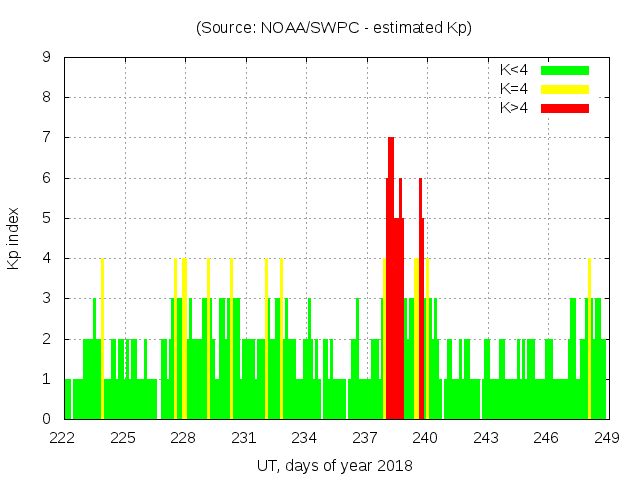Click the 'Kp index' y-axis label
640x480 pixels.
click(14, 238)
